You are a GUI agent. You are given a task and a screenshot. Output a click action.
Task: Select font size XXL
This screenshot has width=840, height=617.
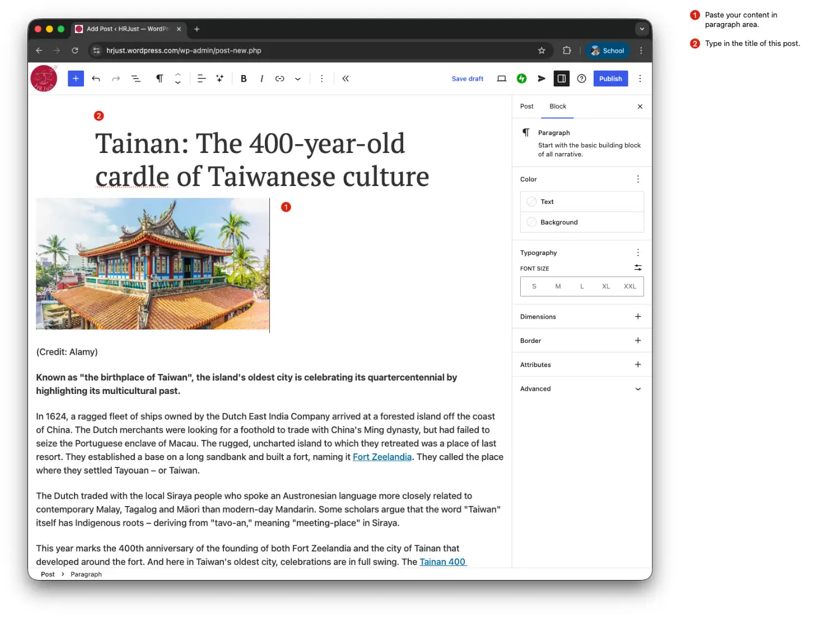coord(630,286)
